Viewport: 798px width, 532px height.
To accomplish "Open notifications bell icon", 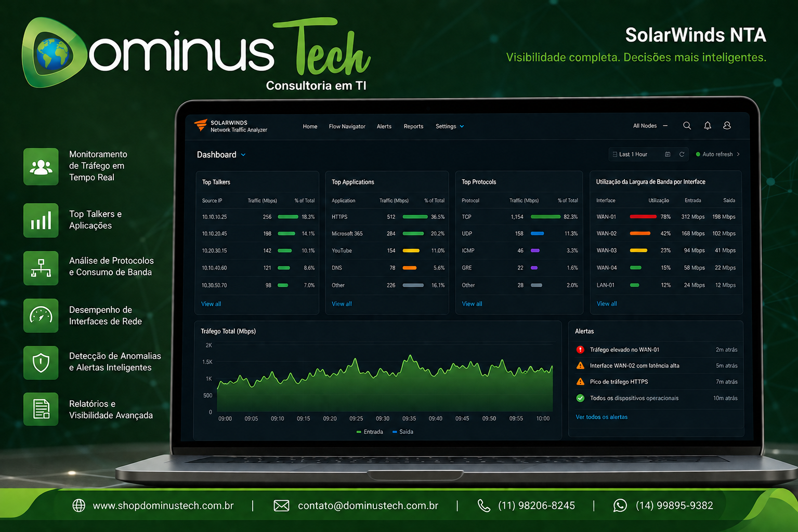I will point(708,126).
